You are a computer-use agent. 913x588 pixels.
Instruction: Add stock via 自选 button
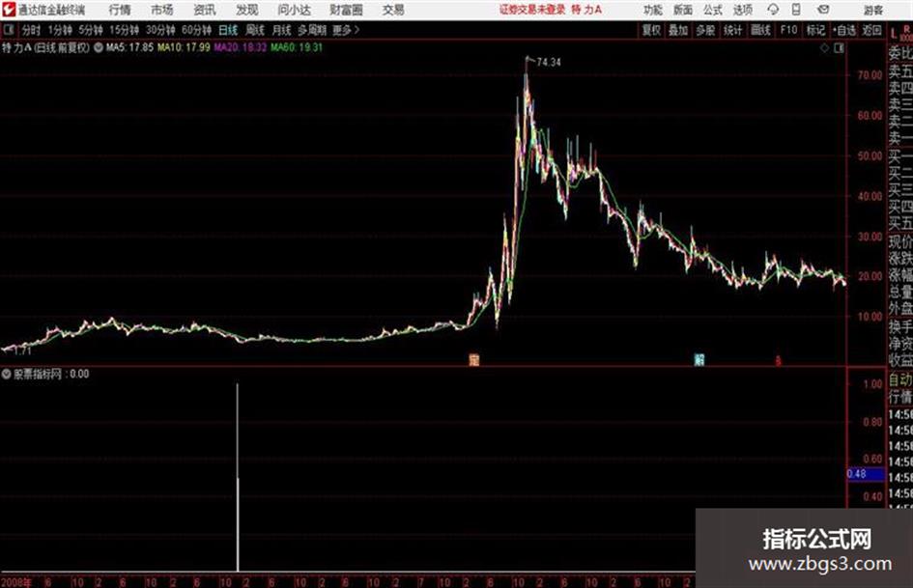843,30
